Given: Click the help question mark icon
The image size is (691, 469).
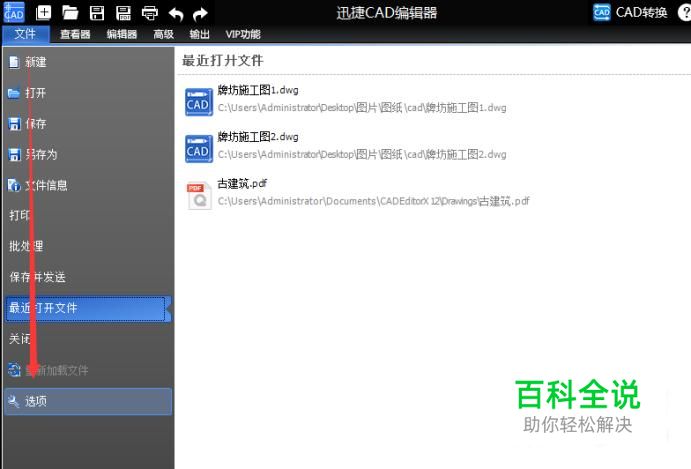Looking at the screenshot, I should click(684, 12).
